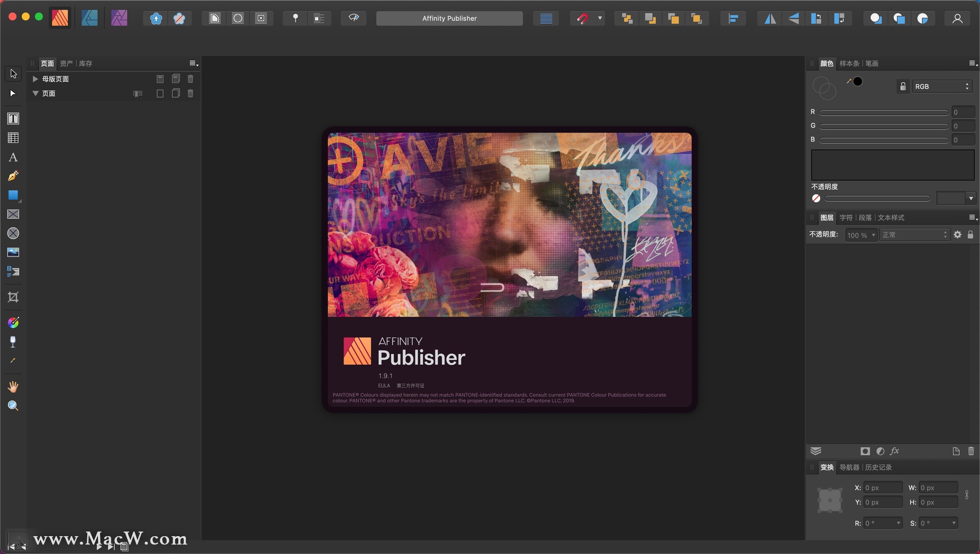Expand the 页面 section in panel

tap(36, 93)
